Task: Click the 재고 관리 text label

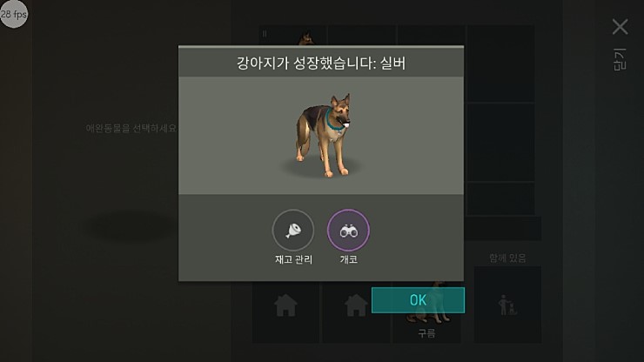Action: coord(293,259)
